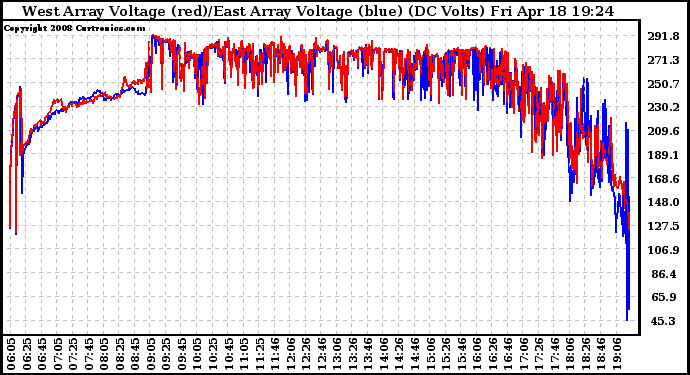The height and width of the screenshot is (375, 690).
Task: Click the 15:46 time axis label
Action: 461,354
